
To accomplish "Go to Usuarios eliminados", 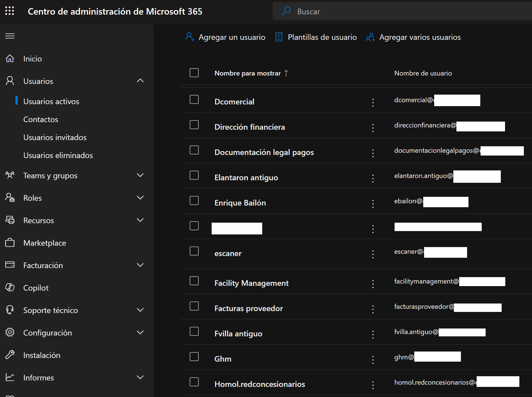I will (58, 155).
